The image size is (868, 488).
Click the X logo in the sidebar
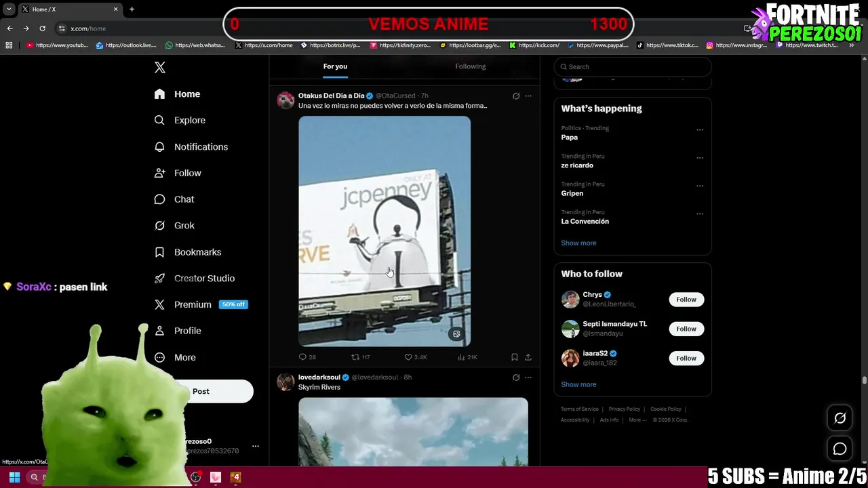point(160,67)
